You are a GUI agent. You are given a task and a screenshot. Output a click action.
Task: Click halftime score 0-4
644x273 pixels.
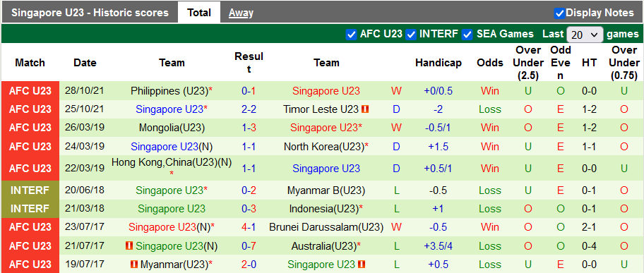click(590, 246)
